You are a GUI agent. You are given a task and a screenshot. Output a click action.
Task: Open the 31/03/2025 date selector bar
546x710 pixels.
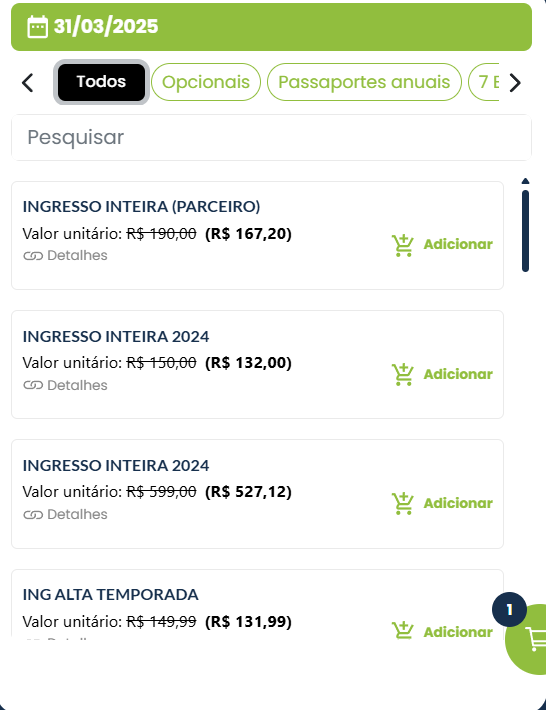271,27
